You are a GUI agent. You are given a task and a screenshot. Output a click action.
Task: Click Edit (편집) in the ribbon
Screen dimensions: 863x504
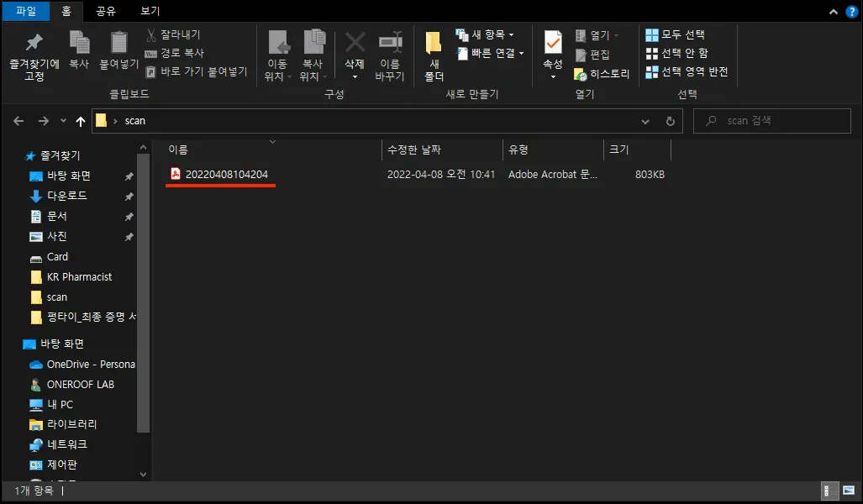point(592,55)
